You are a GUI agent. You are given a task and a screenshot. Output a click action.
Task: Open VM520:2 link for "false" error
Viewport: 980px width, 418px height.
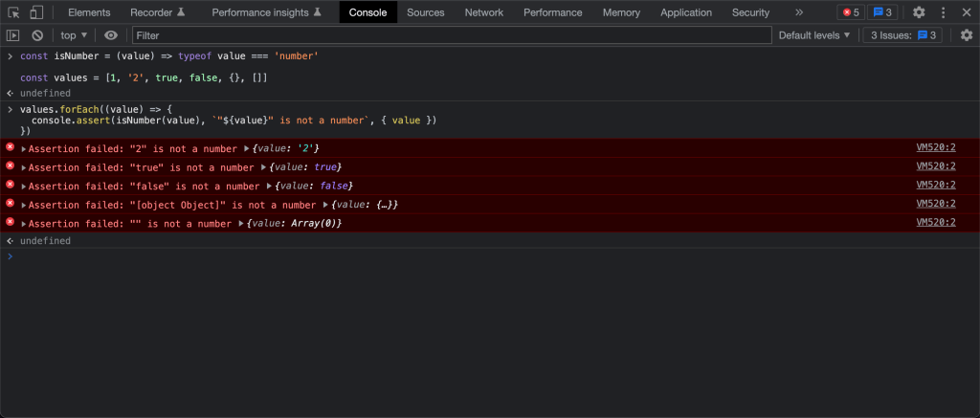point(936,185)
